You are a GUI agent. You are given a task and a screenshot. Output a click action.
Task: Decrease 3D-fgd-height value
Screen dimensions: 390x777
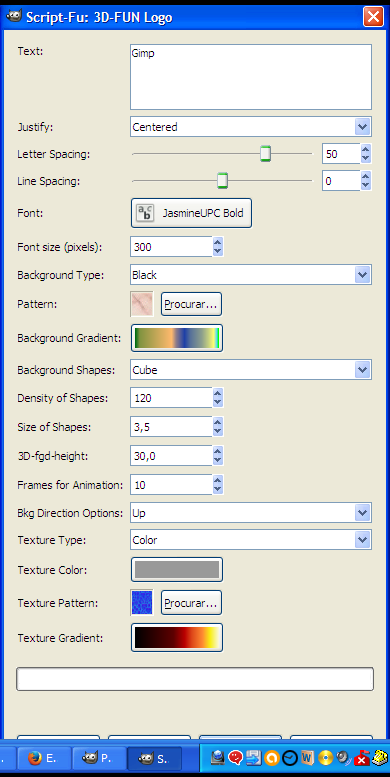[218, 460]
